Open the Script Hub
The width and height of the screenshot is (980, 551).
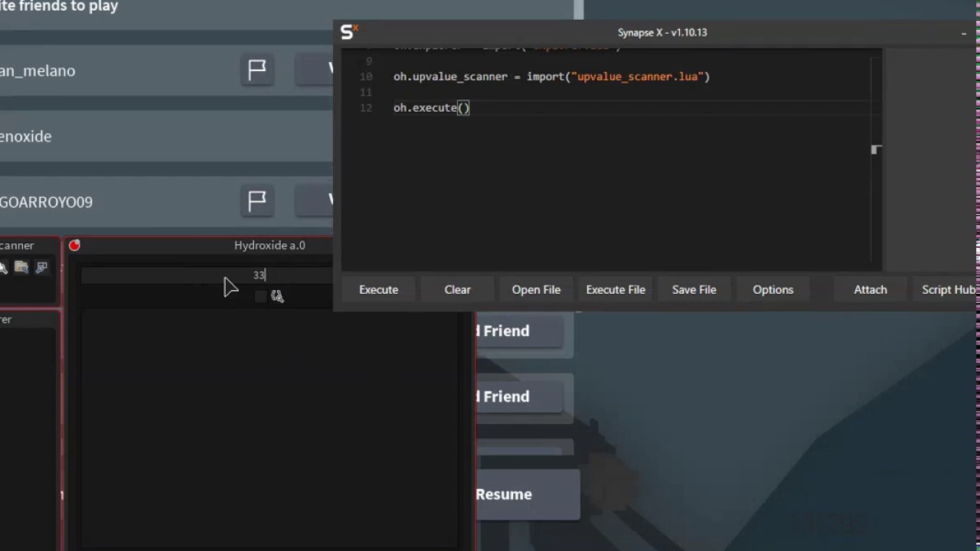click(x=948, y=289)
